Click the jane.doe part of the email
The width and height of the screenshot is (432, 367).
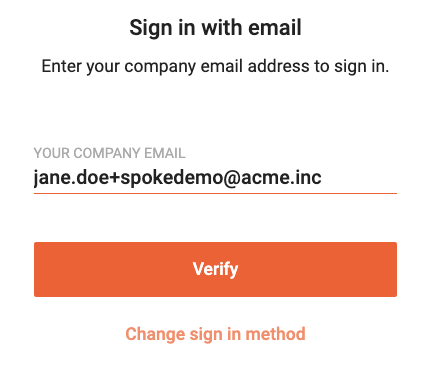tap(67, 178)
